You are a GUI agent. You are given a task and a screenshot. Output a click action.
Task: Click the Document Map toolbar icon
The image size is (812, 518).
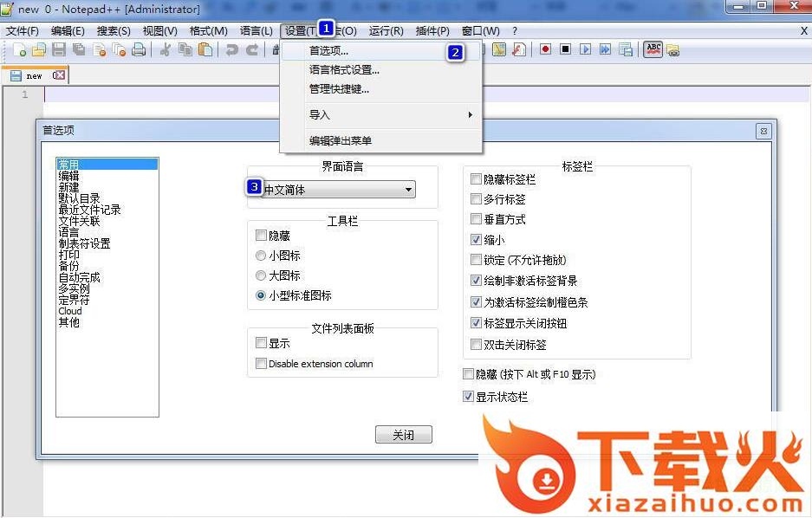pyautogui.click(x=498, y=49)
